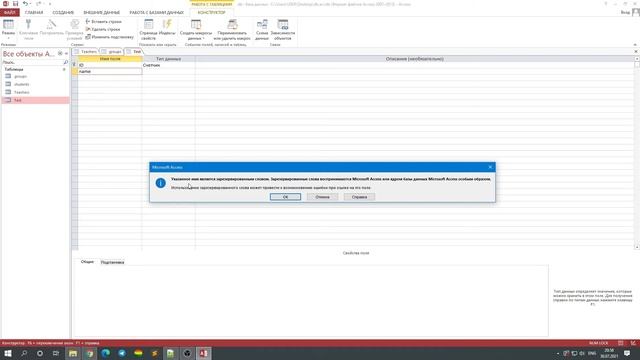Click the Undo arrow in quick access toolbar

coord(25,4)
